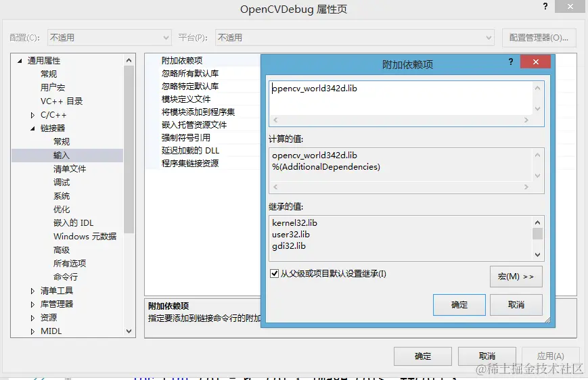Select the 模块定义文件 property row
Image resolution: width=588 pixels, height=380 pixels.
[x=202, y=99]
